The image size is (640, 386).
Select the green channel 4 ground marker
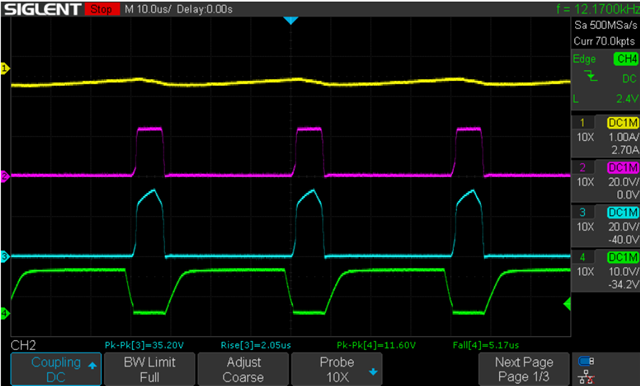pos(4,313)
